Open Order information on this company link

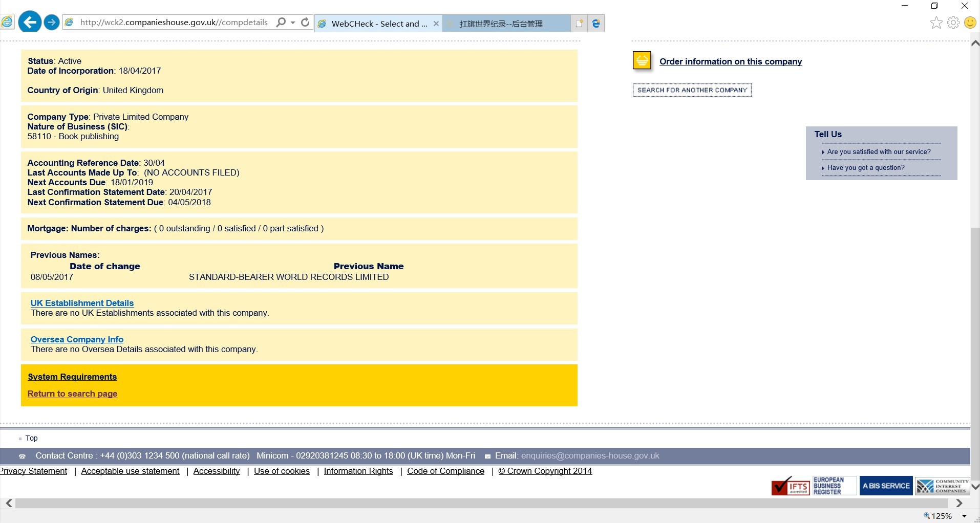click(x=730, y=61)
